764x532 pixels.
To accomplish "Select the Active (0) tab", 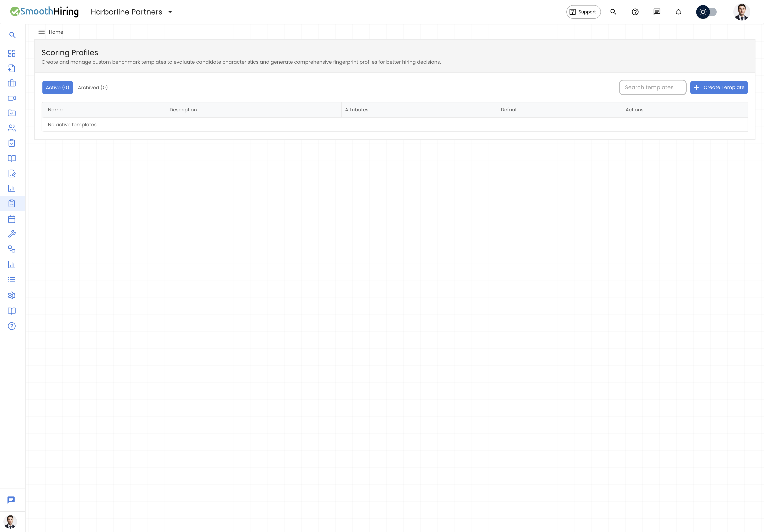I will click(x=58, y=88).
